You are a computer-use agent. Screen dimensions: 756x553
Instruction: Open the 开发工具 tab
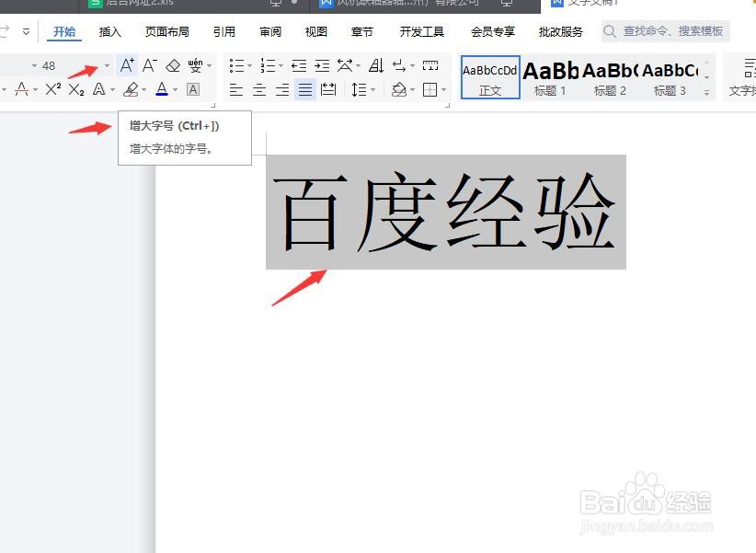point(422,32)
